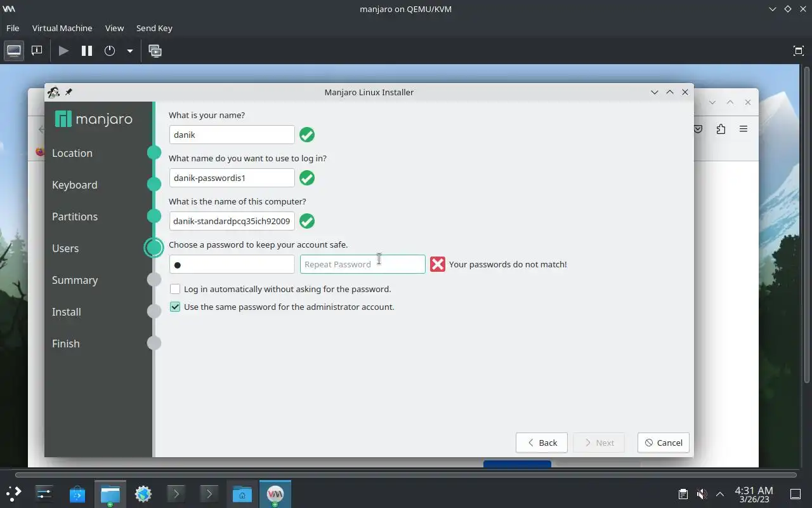
Task: Open Discover software store in taskbar
Action: 77,493
